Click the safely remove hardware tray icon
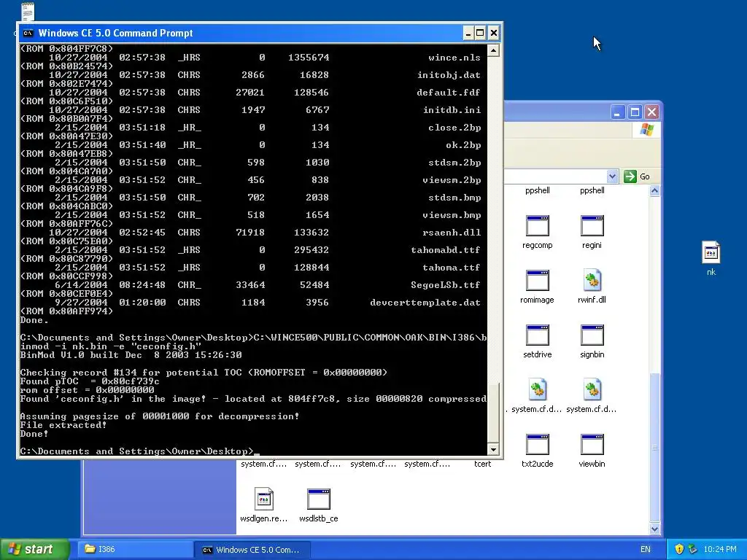Screen dimensions: 747x560 click(x=692, y=549)
